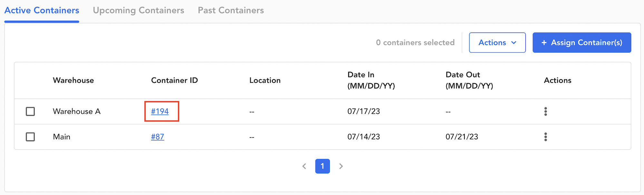Image resolution: width=644 pixels, height=195 pixels.
Task: Switch to Upcoming Containers tab
Action: coord(139,10)
